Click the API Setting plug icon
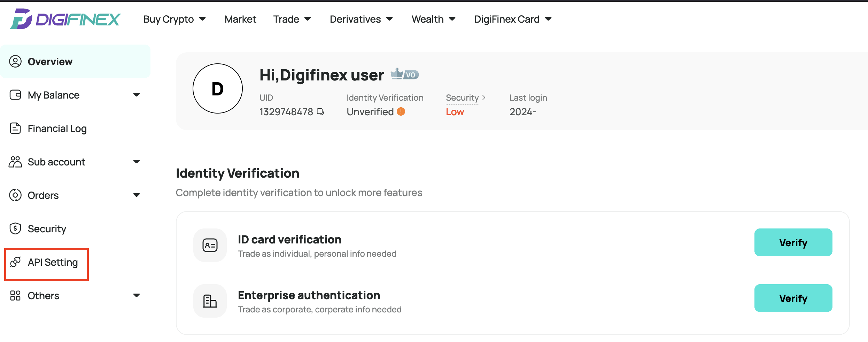This screenshot has height=342, width=868. (15, 262)
